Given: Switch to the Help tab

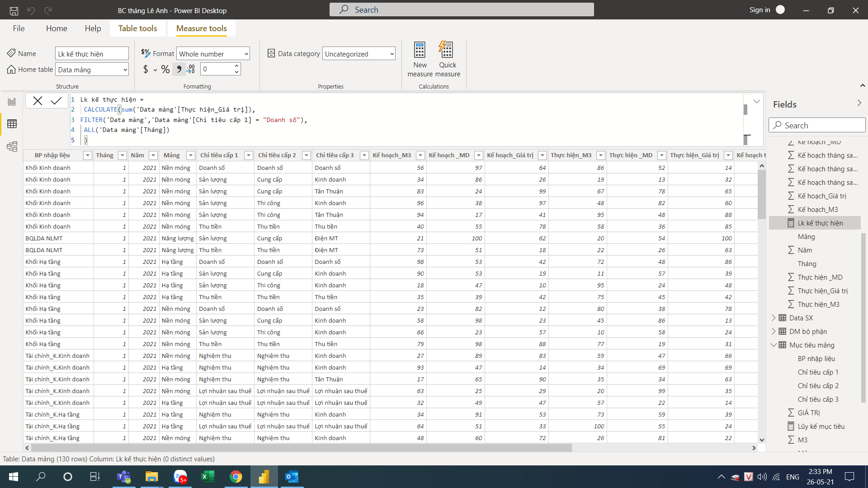Looking at the screenshot, I should 93,28.
